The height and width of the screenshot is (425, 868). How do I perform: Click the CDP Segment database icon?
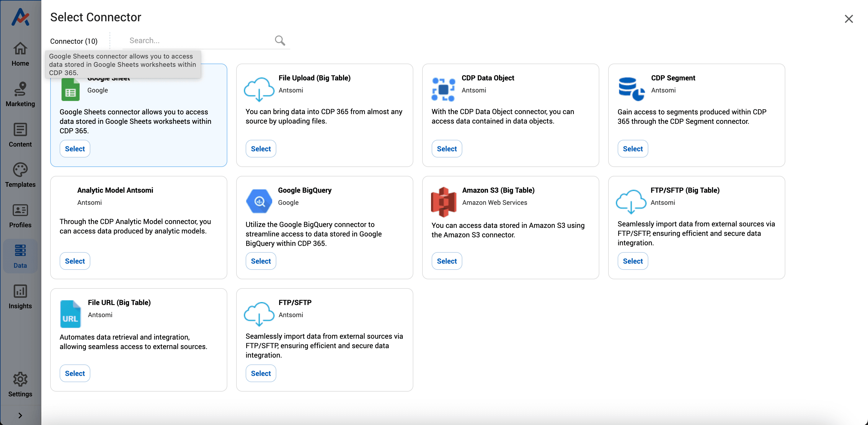click(x=631, y=89)
